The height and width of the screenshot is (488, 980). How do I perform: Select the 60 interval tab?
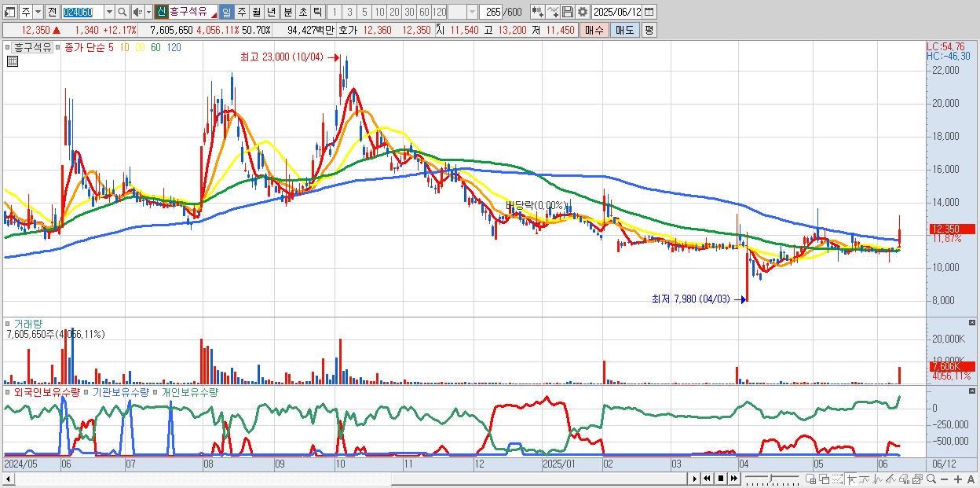(424, 12)
